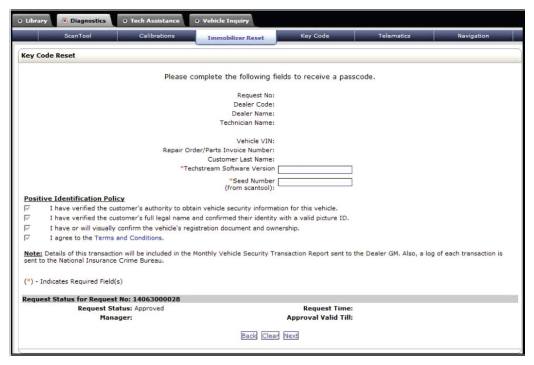Image resolution: width=534 pixels, height=365 pixels.
Task: Open the Navigation sub-tab
Action: [x=473, y=36]
